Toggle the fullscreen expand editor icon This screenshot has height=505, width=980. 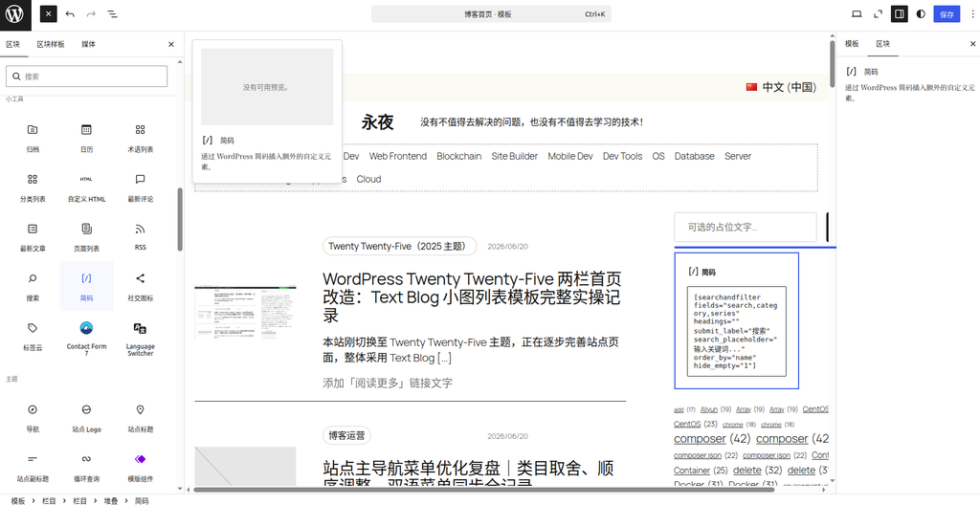coord(879,13)
